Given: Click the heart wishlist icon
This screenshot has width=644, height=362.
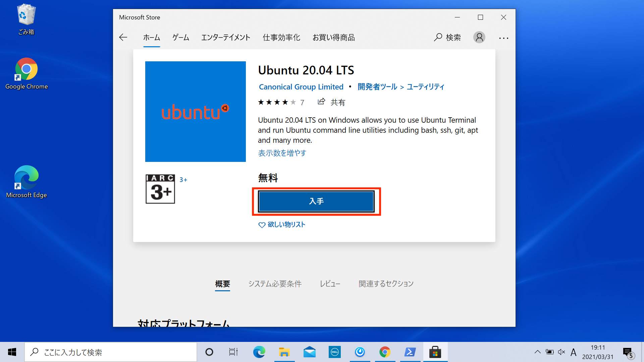Looking at the screenshot, I should tap(262, 225).
